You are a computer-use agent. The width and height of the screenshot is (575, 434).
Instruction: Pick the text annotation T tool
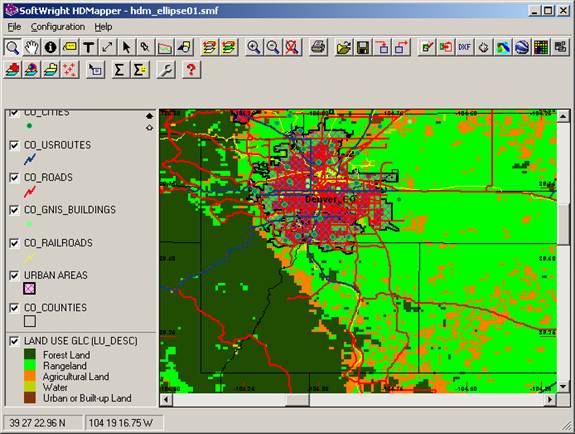[x=89, y=47]
